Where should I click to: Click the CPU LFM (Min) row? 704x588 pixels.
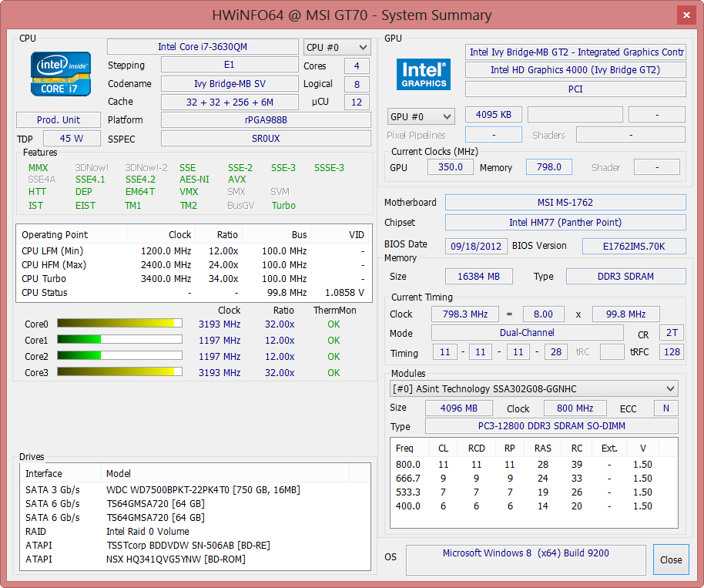tap(194, 250)
